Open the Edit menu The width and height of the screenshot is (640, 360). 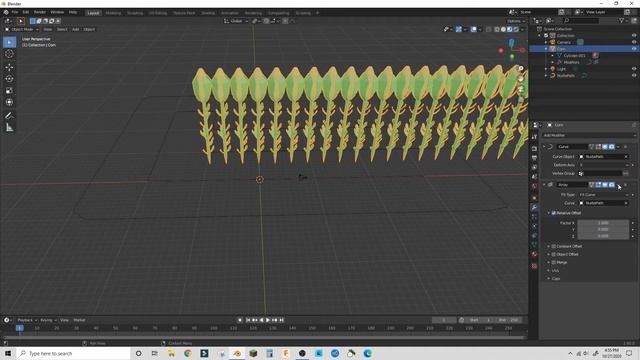26,12
